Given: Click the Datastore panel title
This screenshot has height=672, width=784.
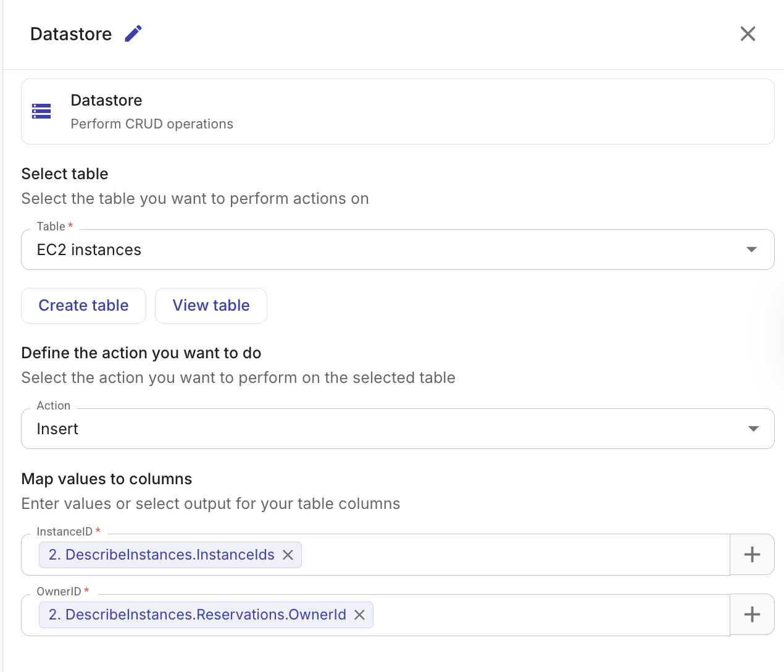Looking at the screenshot, I should [x=70, y=34].
